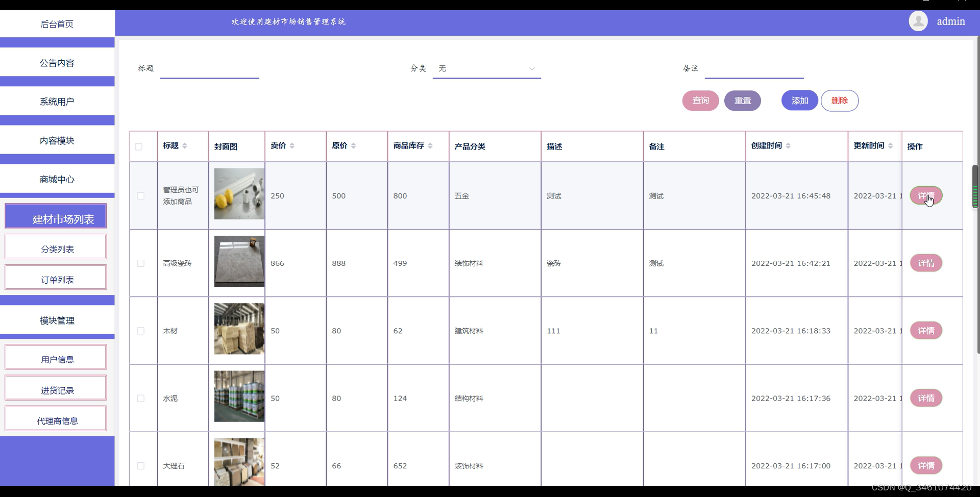Click the admin user avatar icon
This screenshot has width=980, height=497.
[x=918, y=21]
